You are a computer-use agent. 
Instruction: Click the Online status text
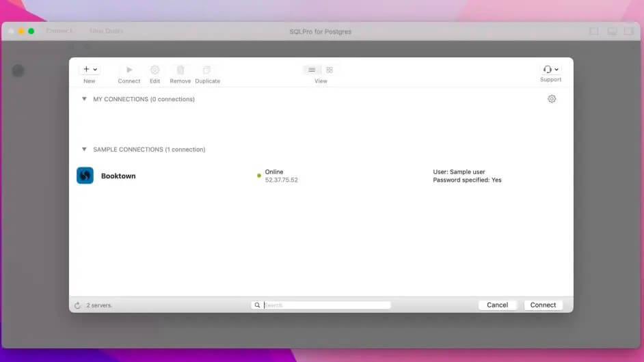(x=274, y=172)
